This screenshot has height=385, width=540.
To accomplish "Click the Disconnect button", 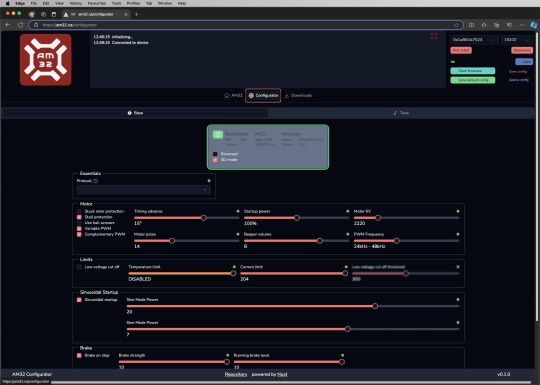I will coord(522,50).
